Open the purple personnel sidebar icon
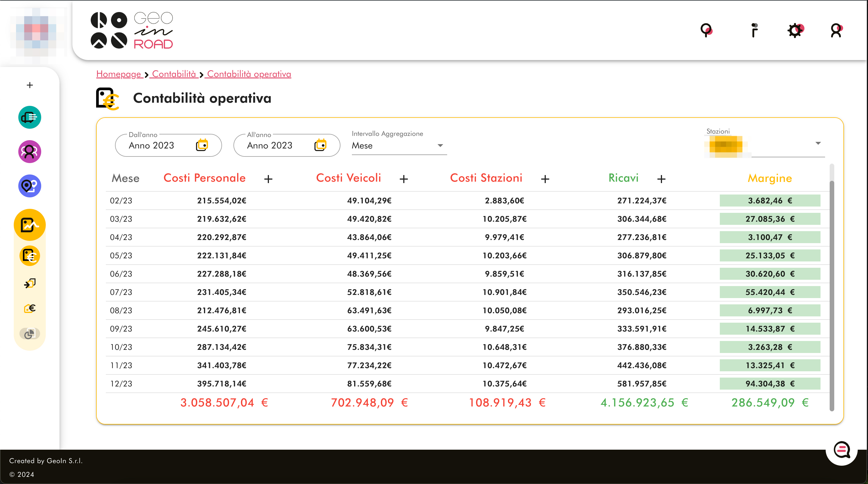 [30, 152]
